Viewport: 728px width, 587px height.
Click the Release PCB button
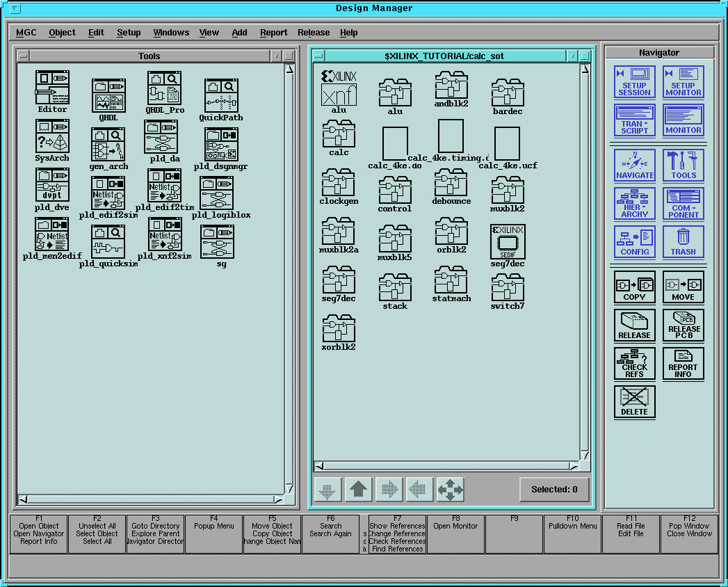(x=683, y=325)
